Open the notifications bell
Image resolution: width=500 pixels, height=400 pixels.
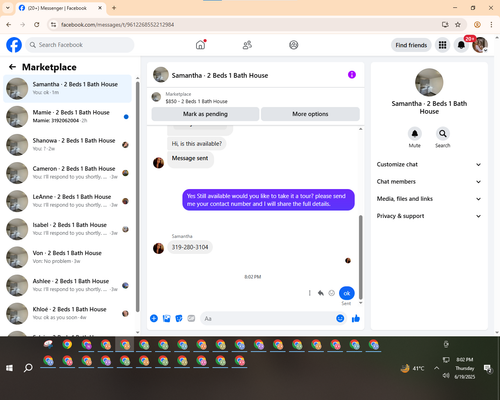(x=461, y=45)
